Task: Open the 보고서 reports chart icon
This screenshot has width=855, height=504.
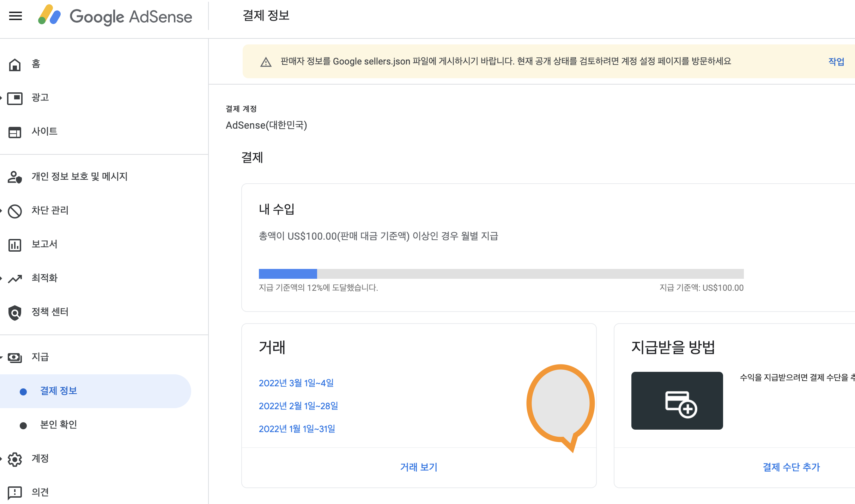Action: [15, 244]
